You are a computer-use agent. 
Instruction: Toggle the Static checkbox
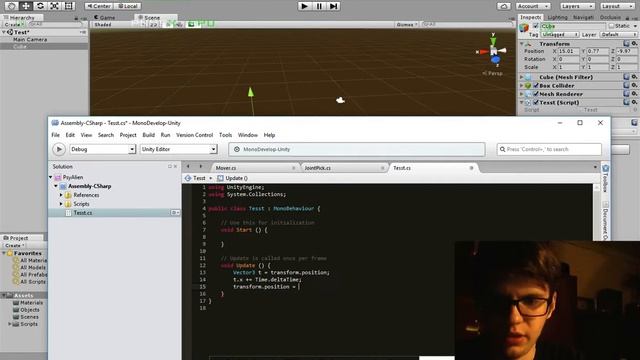pyautogui.click(x=611, y=26)
